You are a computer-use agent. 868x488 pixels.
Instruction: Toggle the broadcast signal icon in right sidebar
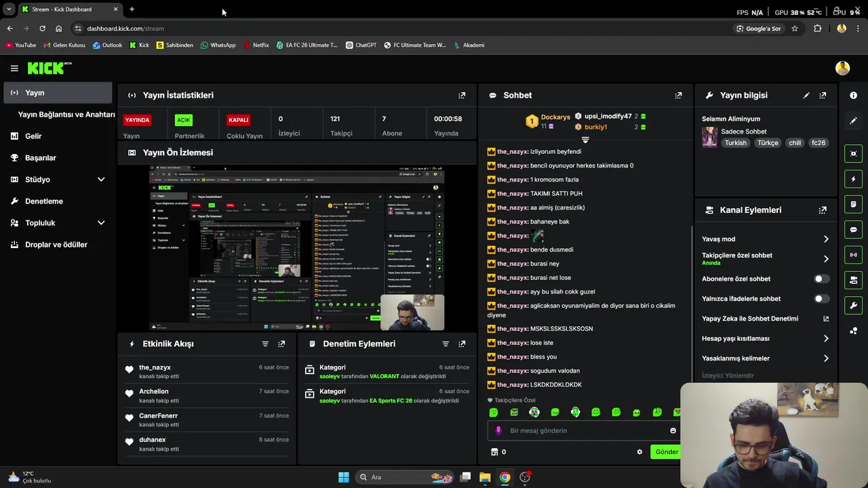(853, 255)
